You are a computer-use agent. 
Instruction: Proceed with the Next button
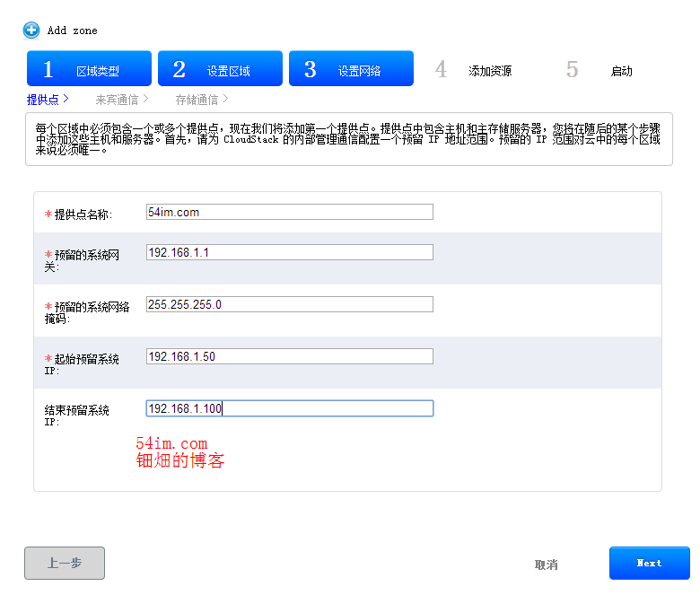[x=650, y=564]
